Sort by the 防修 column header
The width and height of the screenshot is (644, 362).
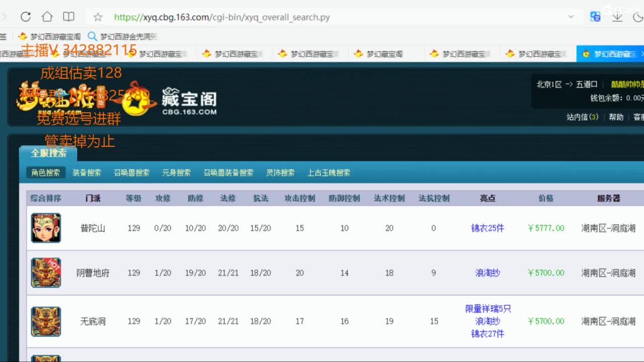[x=195, y=198]
